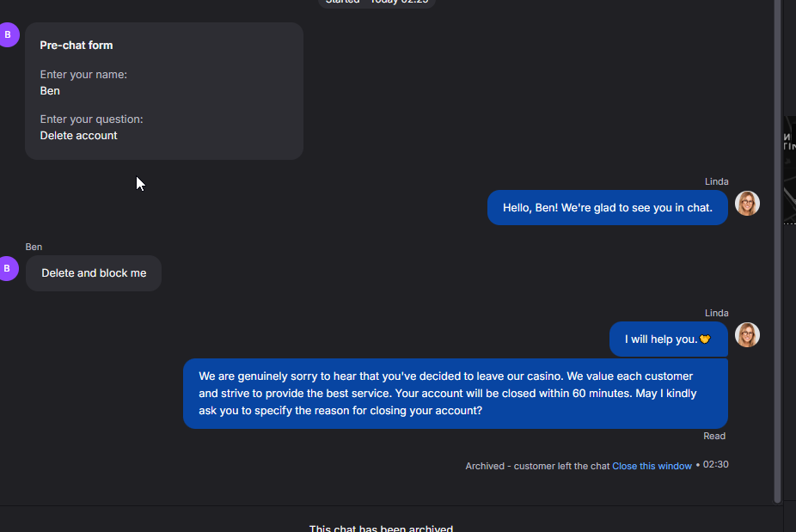Select the account closure message from Linda

point(455,394)
